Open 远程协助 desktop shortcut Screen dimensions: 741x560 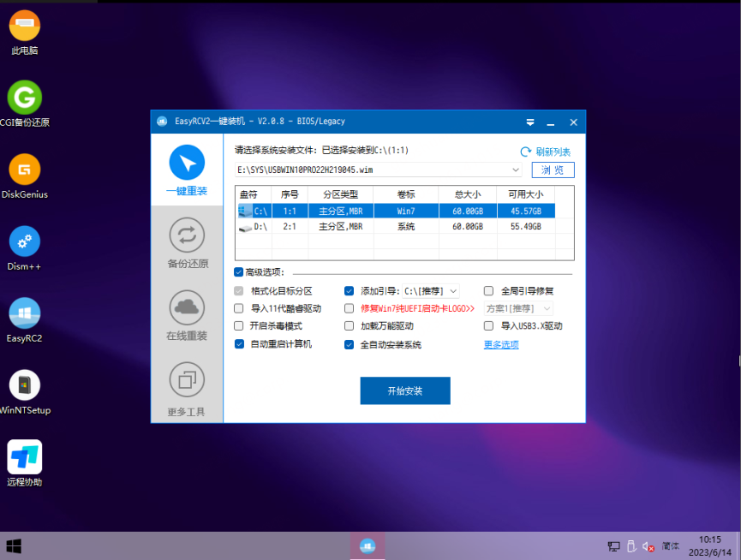coord(25,464)
